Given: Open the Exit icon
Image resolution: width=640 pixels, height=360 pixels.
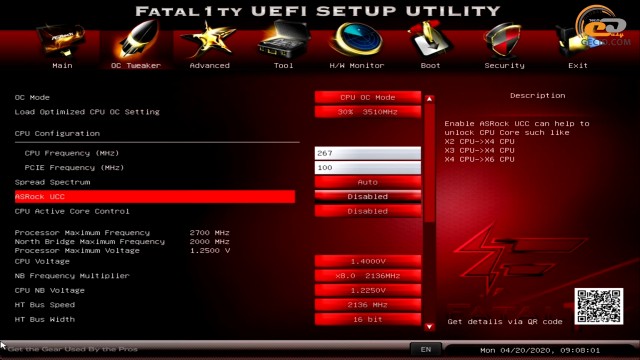Looking at the screenshot, I should 578,43.
